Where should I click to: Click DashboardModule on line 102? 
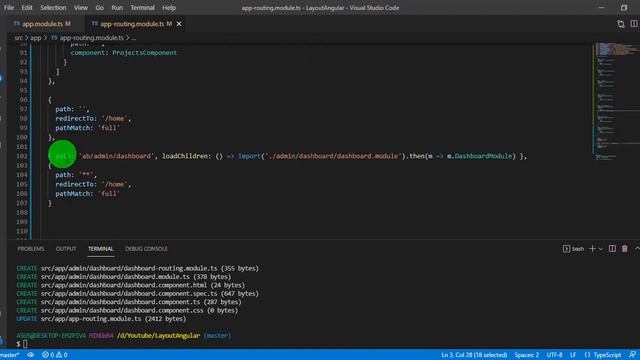pyautogui.click(x=483, y=156)
